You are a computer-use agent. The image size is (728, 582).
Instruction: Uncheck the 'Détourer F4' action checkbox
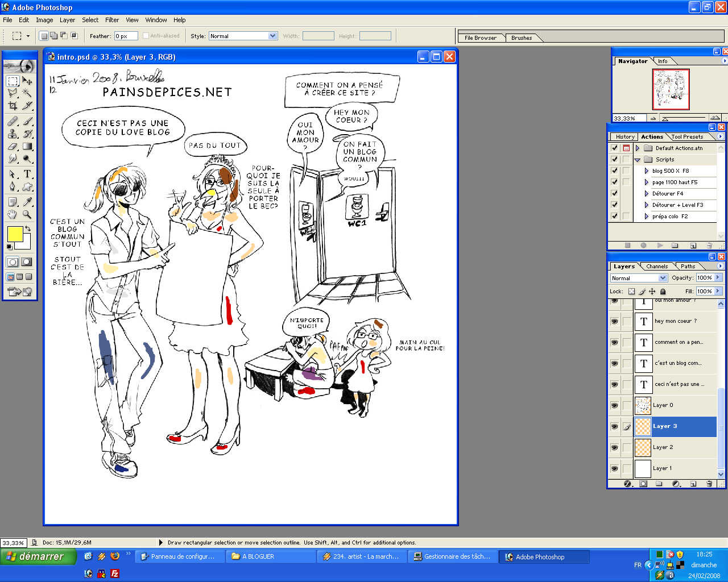tap(614, 193)
